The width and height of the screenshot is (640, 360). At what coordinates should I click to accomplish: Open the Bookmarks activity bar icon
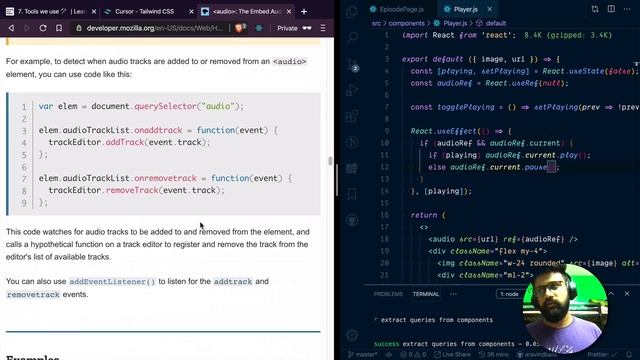pos(352,194)
